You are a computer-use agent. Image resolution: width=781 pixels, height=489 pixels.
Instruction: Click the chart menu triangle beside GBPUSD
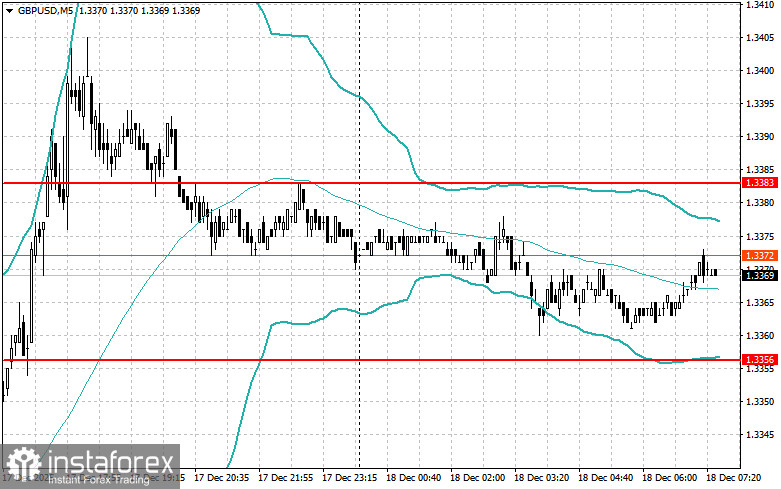coord(9,10)
